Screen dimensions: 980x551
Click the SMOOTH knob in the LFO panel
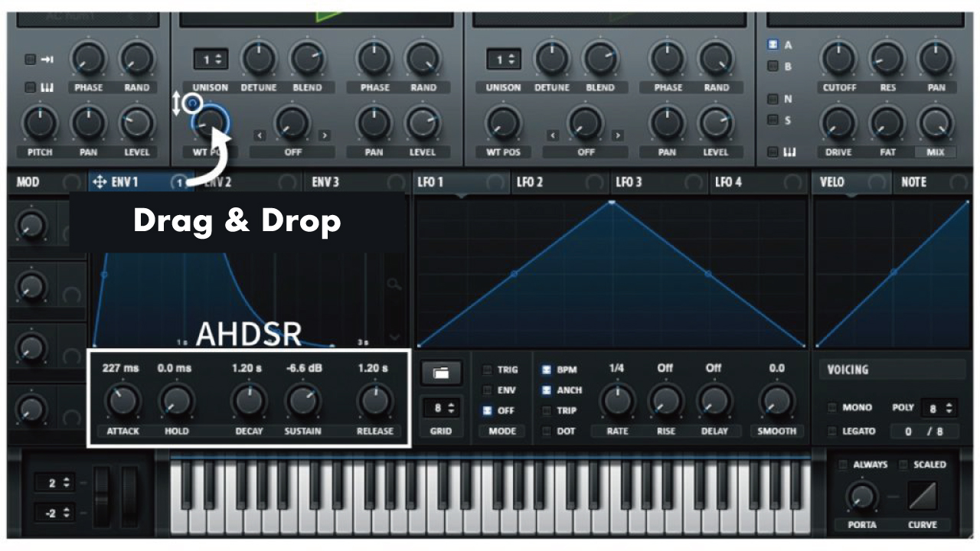[776, 399]
